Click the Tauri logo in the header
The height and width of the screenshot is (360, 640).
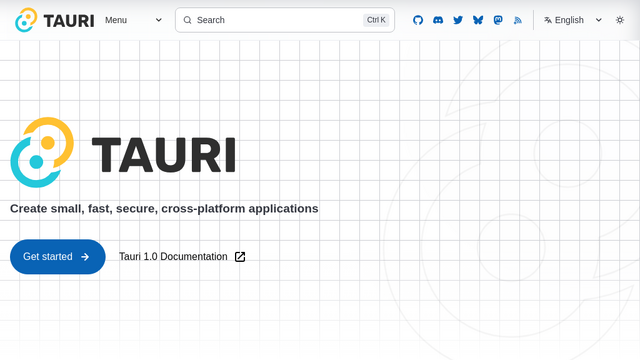[55, 20]
